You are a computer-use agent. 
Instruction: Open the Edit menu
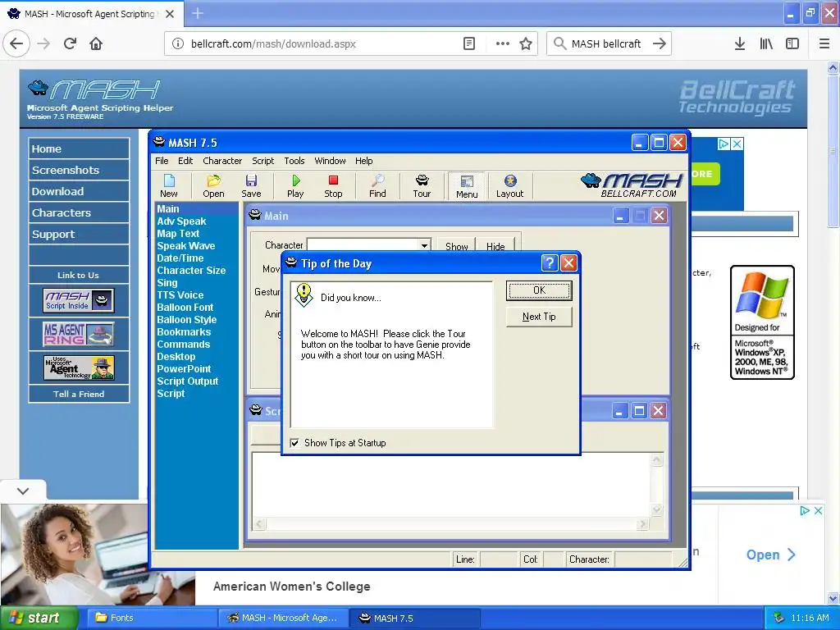pyautogui.click(x=185, y=161)
